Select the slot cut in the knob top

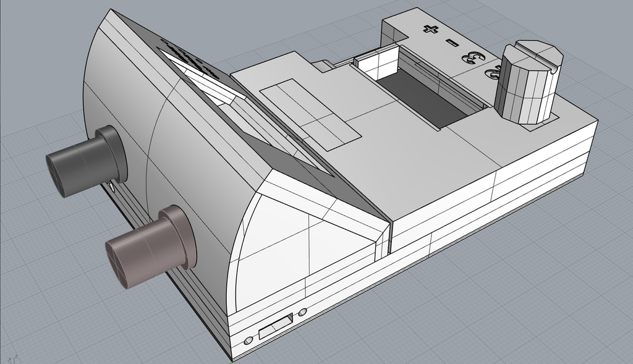[537, 56]
